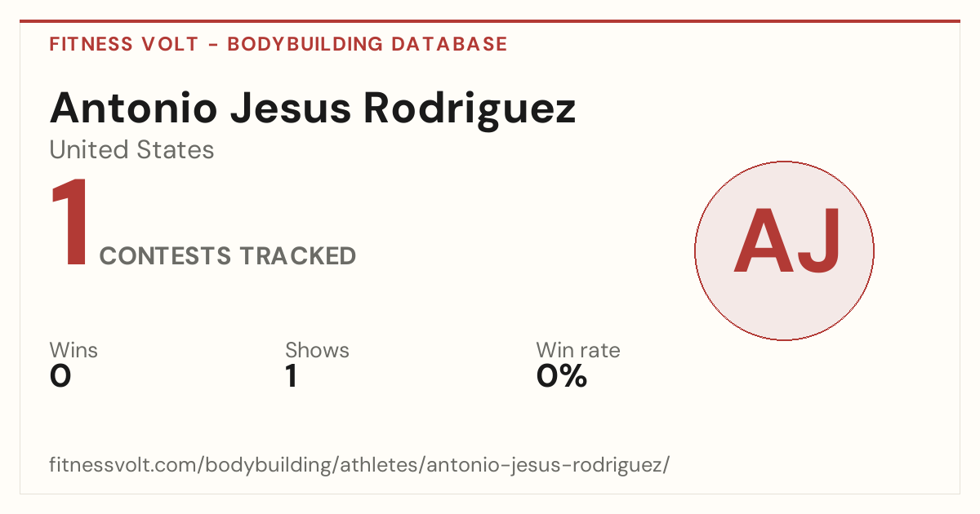Click the letter A in avatar
The image size is (980, 514).
pos(760,241)
